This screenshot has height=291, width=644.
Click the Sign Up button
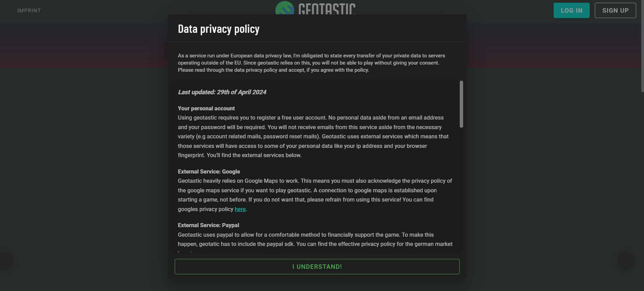click(x=615, y=11)
